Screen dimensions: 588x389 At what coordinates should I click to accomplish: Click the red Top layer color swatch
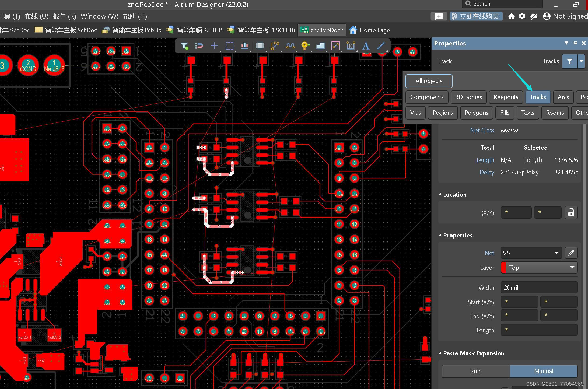pos(503,268)
